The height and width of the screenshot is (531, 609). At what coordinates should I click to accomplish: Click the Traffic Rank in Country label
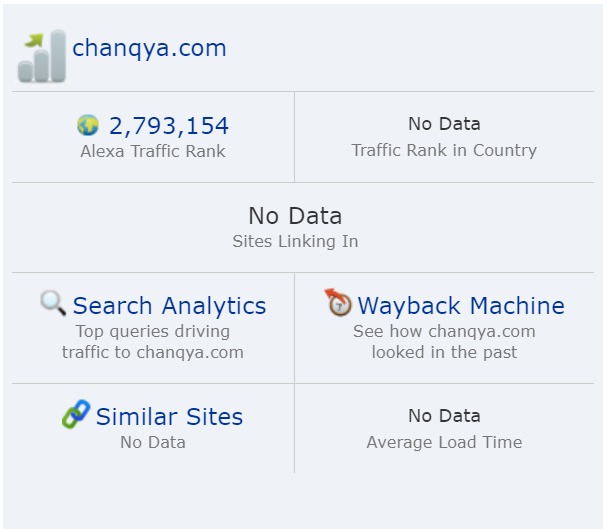point(444,150)
